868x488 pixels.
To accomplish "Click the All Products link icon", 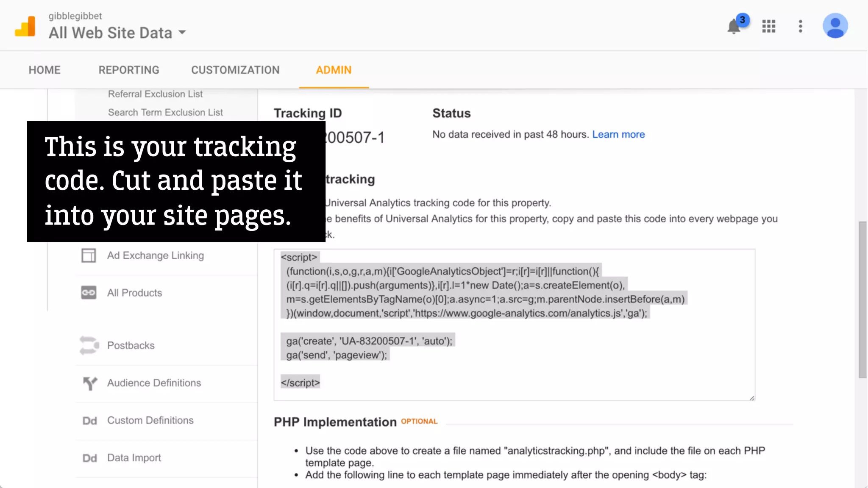I will [x=89, y=293].
